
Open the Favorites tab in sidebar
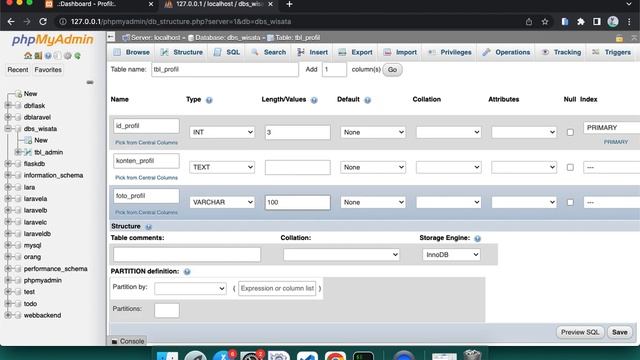tap(48, 70)
